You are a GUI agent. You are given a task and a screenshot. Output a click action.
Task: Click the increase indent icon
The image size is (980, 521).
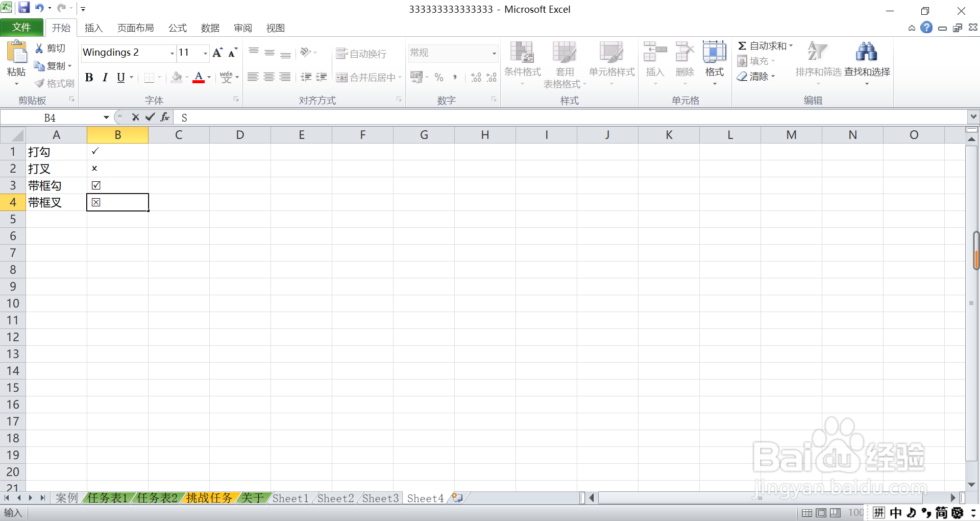pyautogui.click(x=322, y=77)
